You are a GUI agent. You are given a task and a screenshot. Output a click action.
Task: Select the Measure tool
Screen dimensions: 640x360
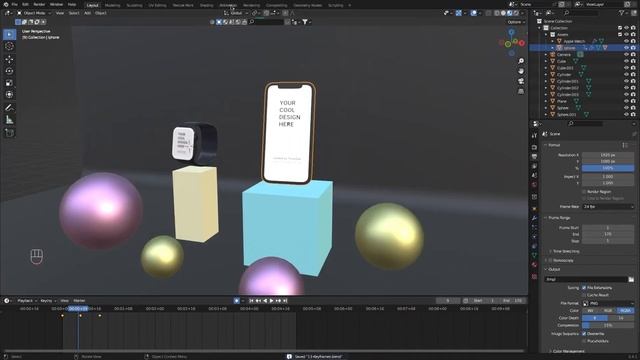(9, 120)
